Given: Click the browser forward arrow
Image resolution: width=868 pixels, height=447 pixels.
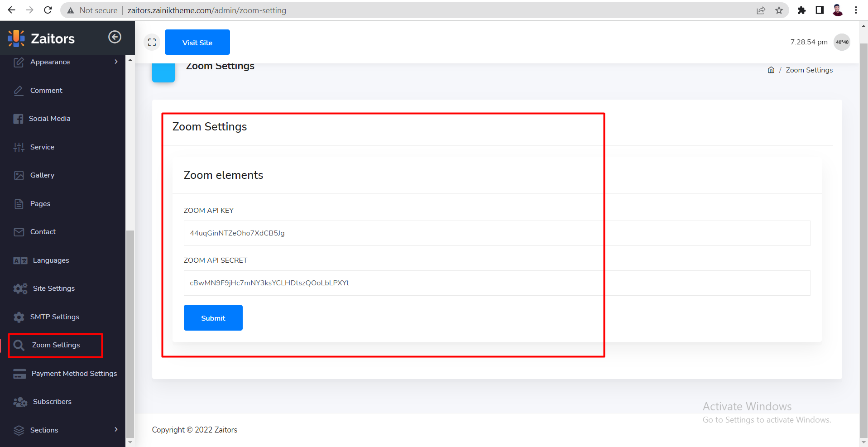Looking at the screenshot, I should [29, 10].
